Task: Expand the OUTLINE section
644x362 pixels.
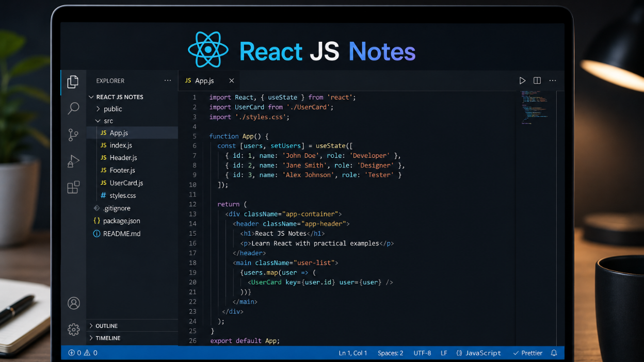Action: click(91, 326)
